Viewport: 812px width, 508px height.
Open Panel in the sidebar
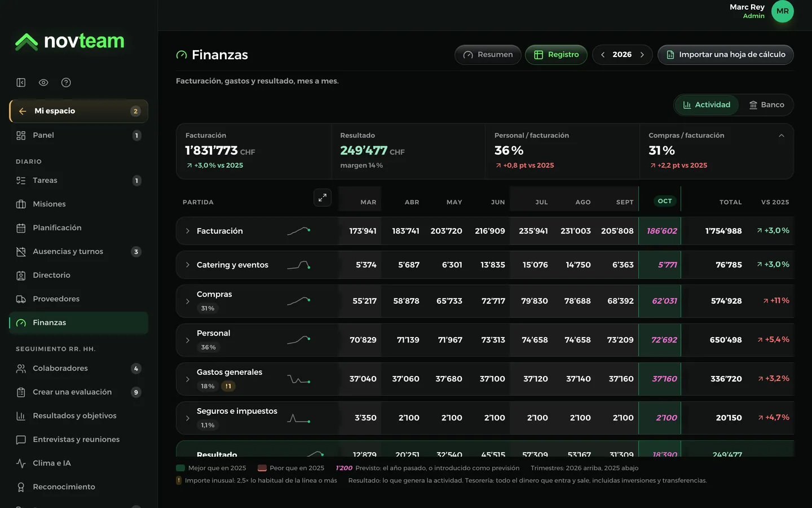click(78, 135)
